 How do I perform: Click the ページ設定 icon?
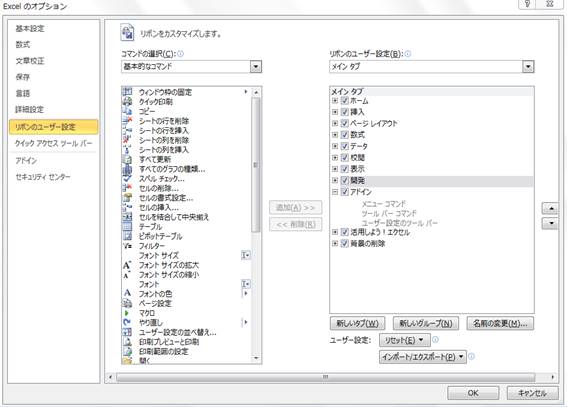[x=127, y=303]
